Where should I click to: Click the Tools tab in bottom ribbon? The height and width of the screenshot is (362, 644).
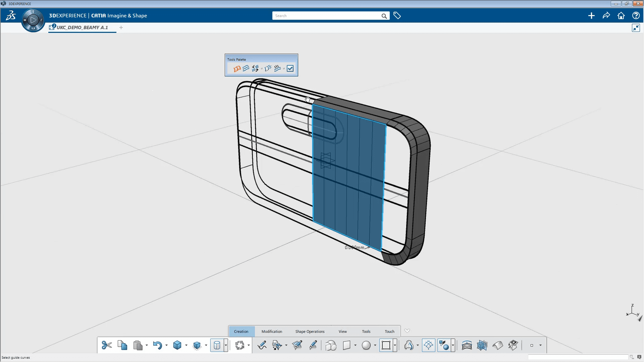click(x=366, y=331)
